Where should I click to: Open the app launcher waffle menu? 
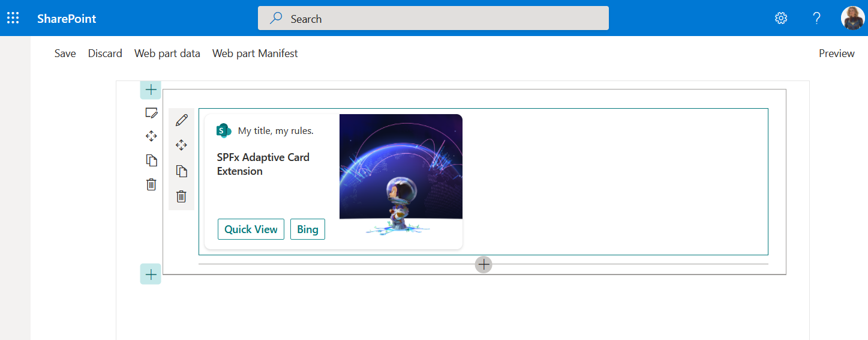point(13,18)
